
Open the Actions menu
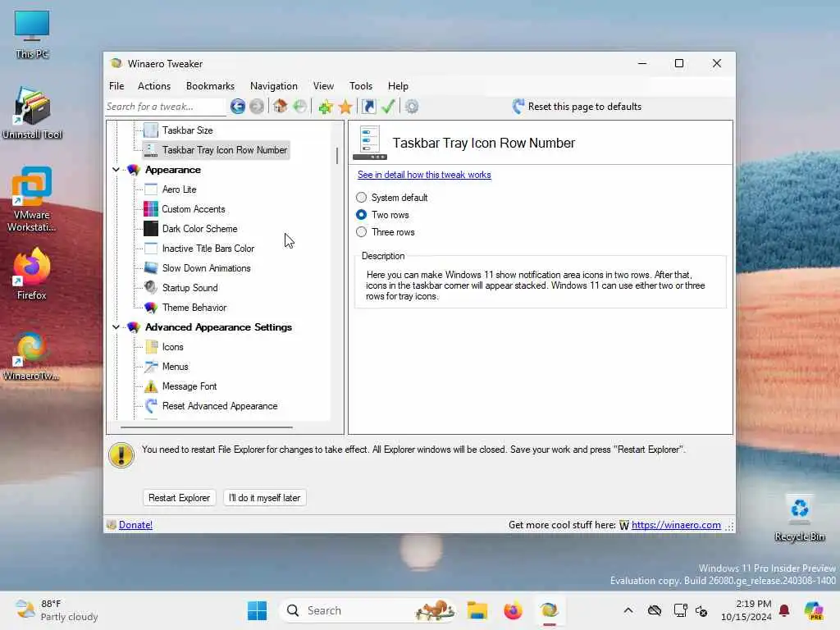(154, 85)
